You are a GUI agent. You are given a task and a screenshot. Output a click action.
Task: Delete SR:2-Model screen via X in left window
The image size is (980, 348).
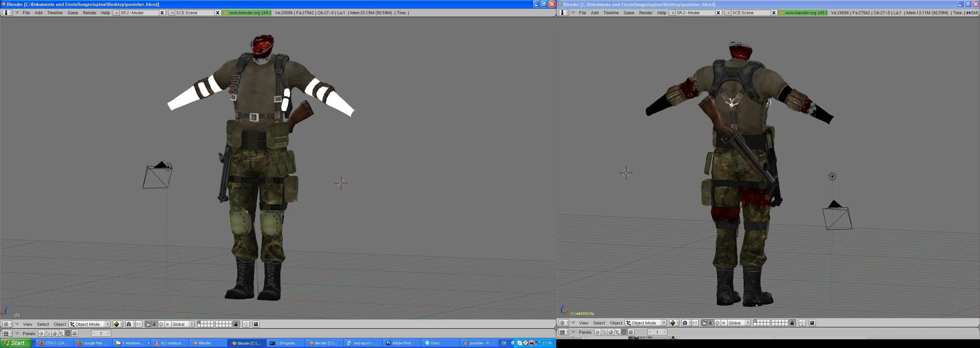pos(162,13)
